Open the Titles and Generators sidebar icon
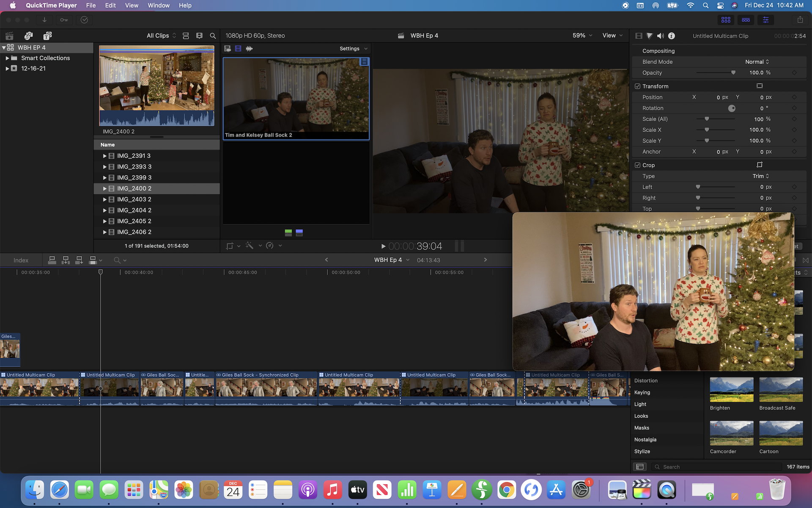 click(x=47, y=36)
